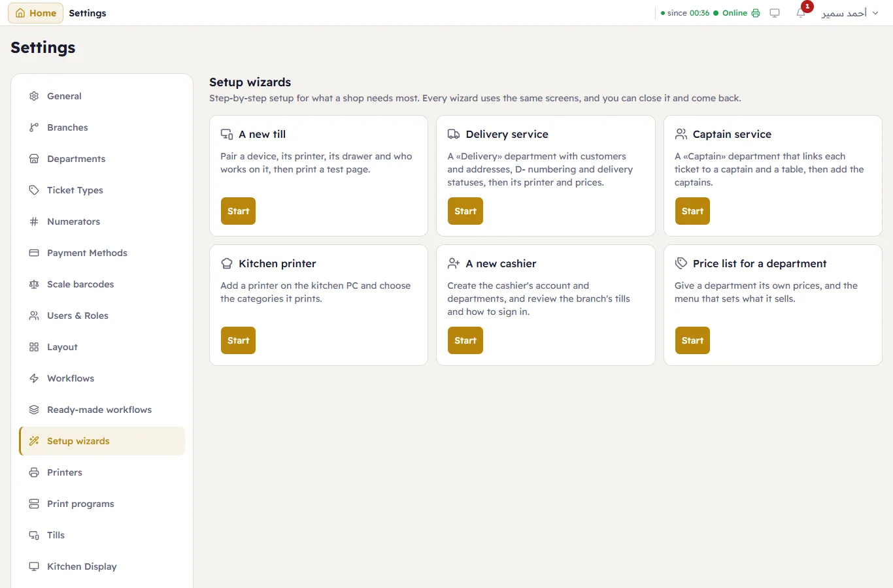893x588 pixels.
Task: Select the Numerators hash icon
Action: (x=34, y=221)
